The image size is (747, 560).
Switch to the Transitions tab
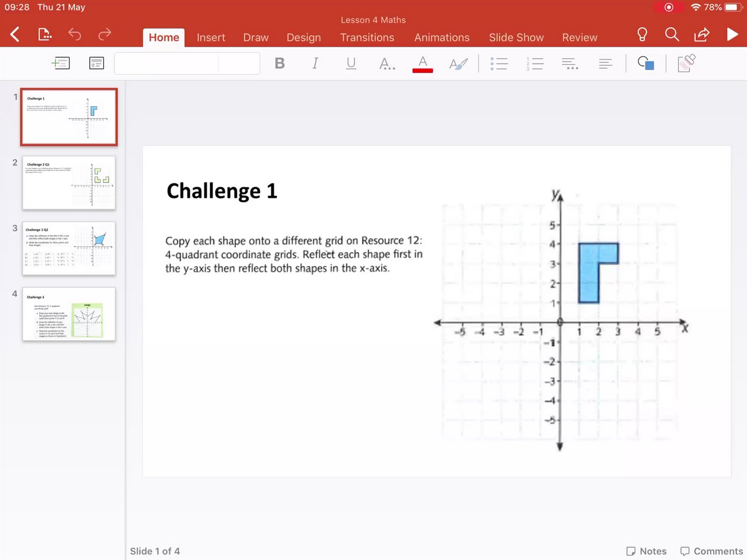[x=367, y=37]
